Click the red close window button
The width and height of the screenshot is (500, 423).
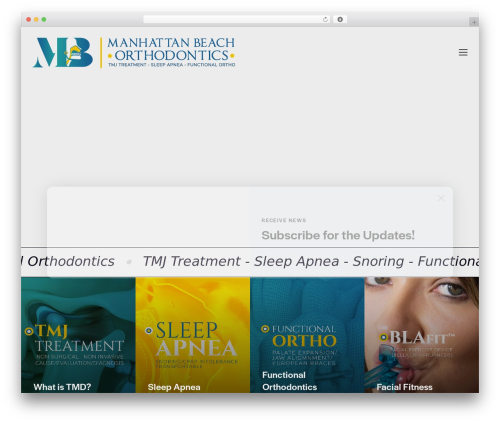tap(29, 20)
